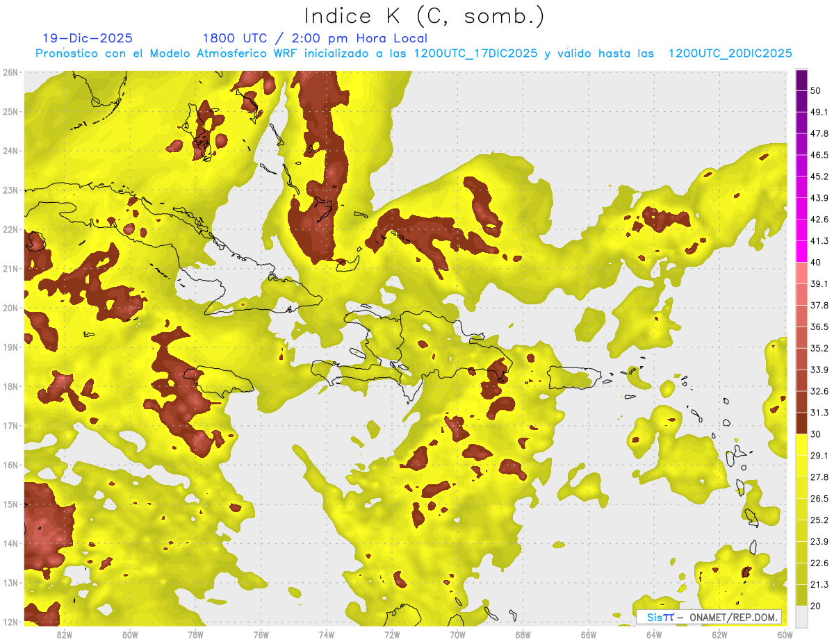Click the valid-until time "1200UTC_20DIC2025"
Viewport: 834px width, 644px height.
click(730, 53)
